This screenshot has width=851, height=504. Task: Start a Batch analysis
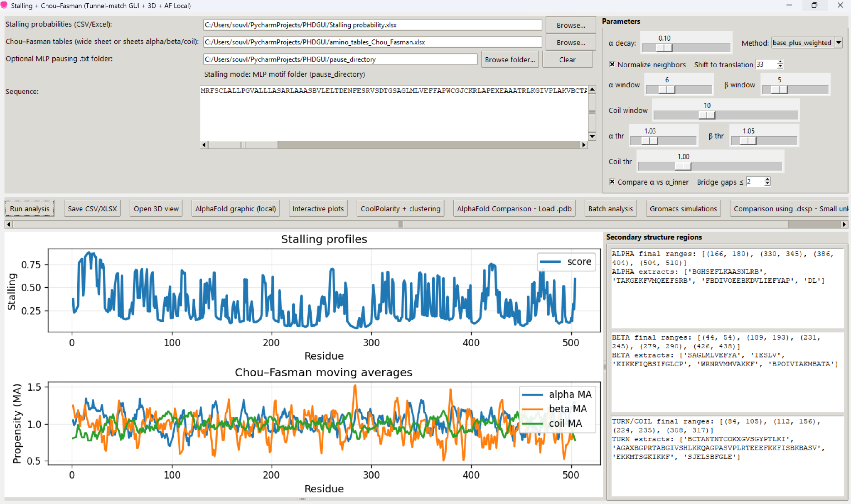click(610, 208)
